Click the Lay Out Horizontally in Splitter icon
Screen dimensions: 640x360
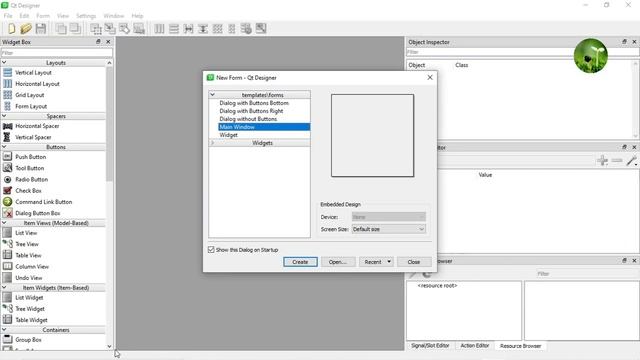[x=189, y=29]
